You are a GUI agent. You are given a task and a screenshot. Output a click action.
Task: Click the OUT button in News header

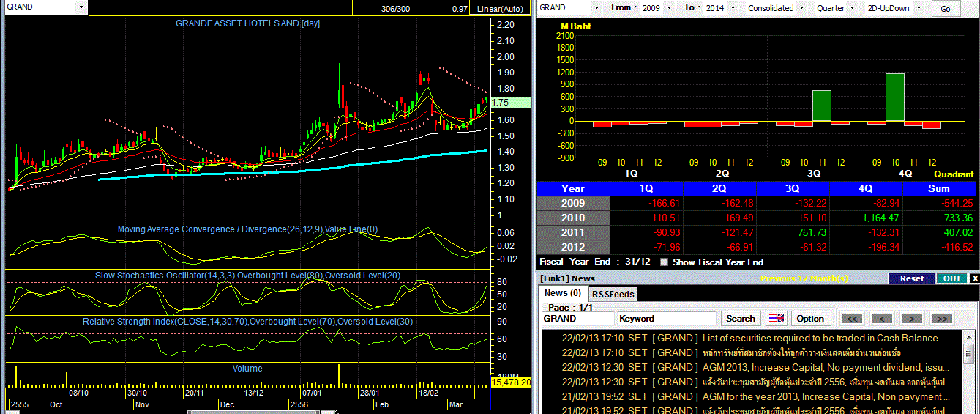952,278
